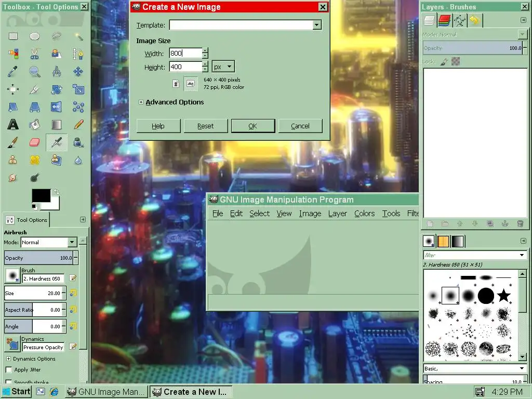The width and height of the screenshot is (532, 399).
Task: Select the Scissors Select tool
Action: tap(34, 54)
